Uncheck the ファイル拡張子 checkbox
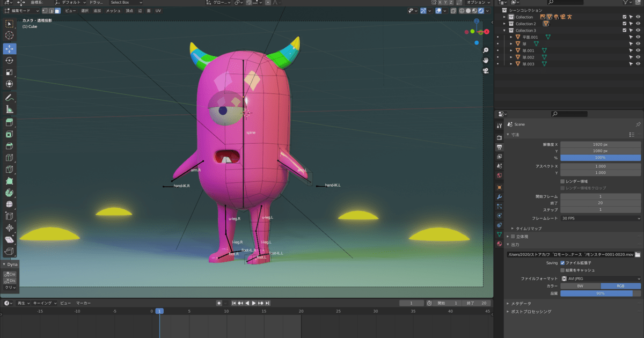The width and height of the screenshot is (644, 338). click(x=562, y=263)
